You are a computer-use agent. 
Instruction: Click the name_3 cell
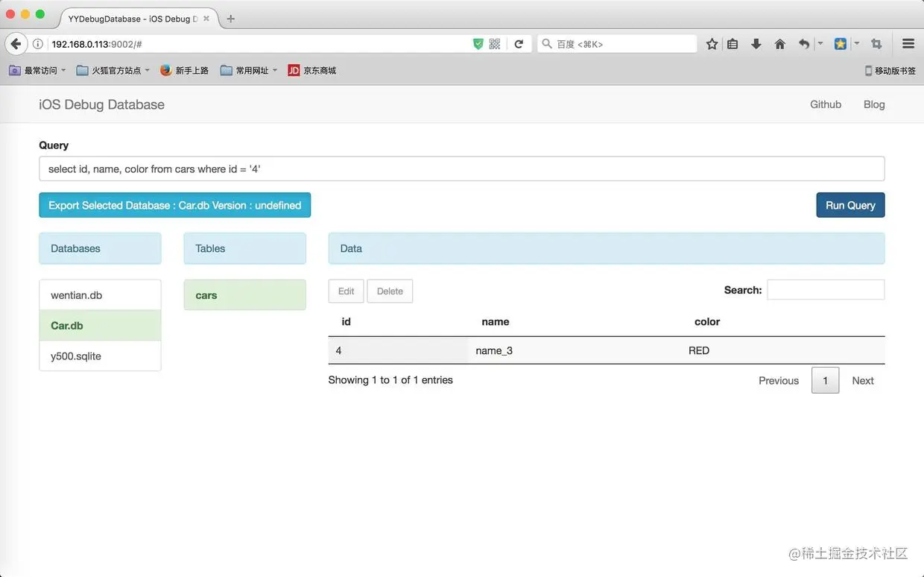(575, 350)
